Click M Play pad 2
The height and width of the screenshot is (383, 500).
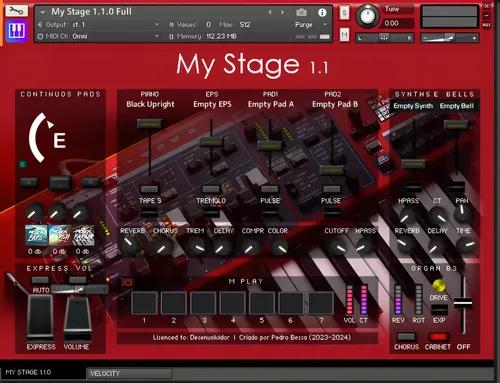tap(174, 303)
